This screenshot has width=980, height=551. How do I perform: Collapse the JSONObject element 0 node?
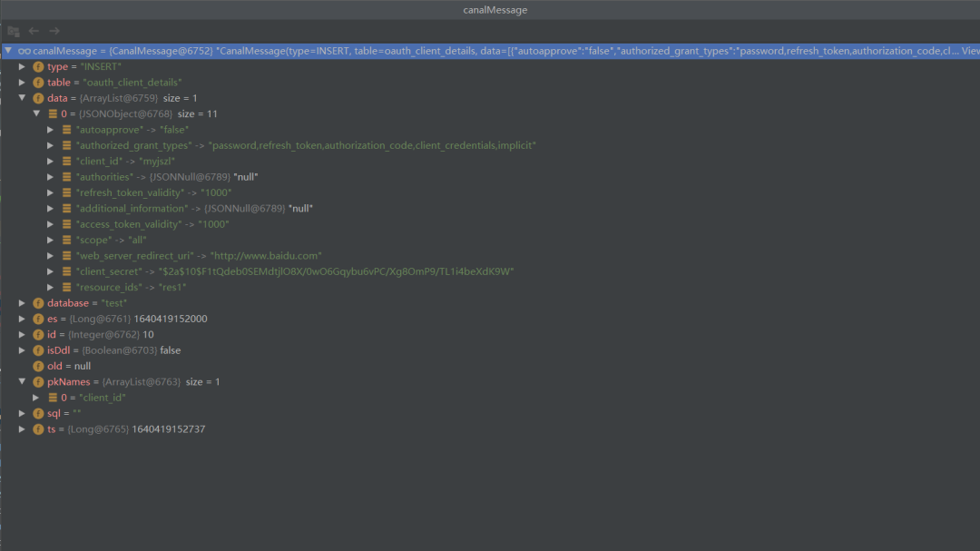36,113
